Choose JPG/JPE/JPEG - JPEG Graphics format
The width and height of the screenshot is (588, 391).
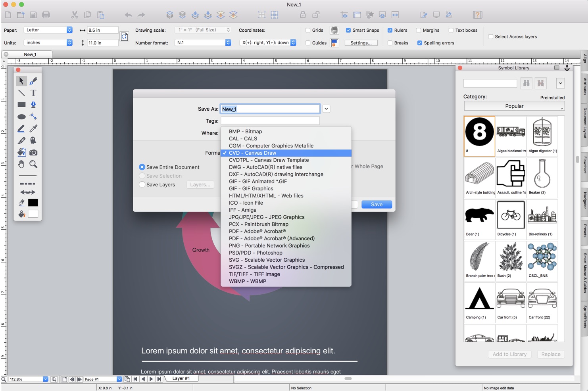(x=286, y=217)
